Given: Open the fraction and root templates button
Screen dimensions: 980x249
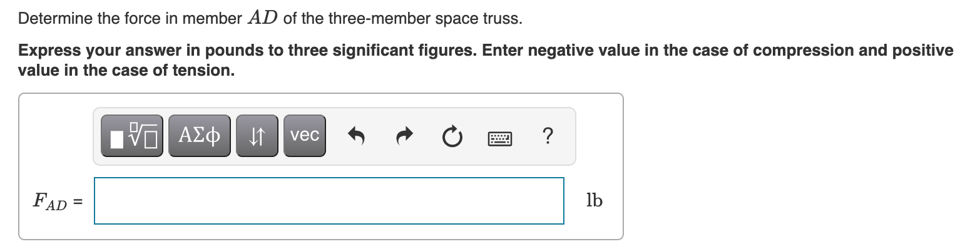Looking at the screenshot, I should pos(133,135).
